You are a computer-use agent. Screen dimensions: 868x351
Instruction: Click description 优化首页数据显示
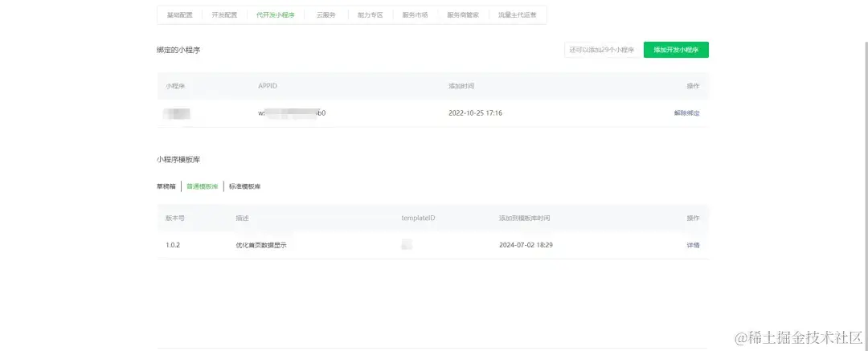(x=261, y=245)
